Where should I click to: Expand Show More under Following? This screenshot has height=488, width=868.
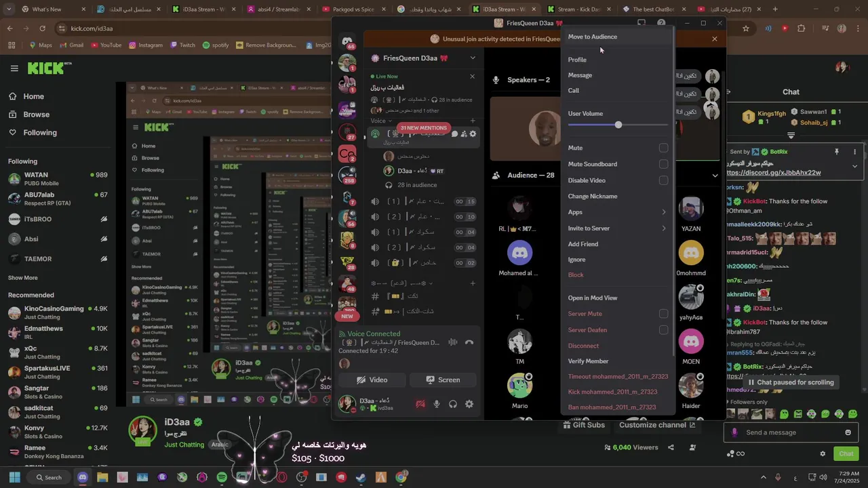[x=23, y=278]
